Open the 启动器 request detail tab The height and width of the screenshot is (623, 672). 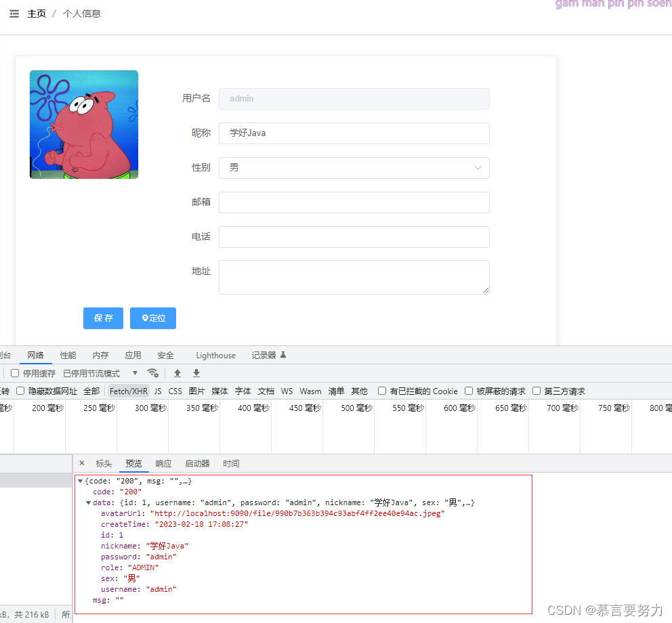click(197, 464)
